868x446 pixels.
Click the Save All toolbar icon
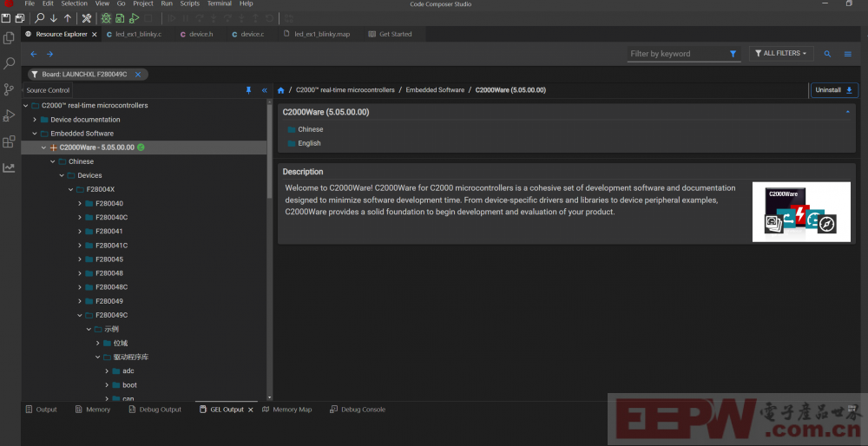21,18
